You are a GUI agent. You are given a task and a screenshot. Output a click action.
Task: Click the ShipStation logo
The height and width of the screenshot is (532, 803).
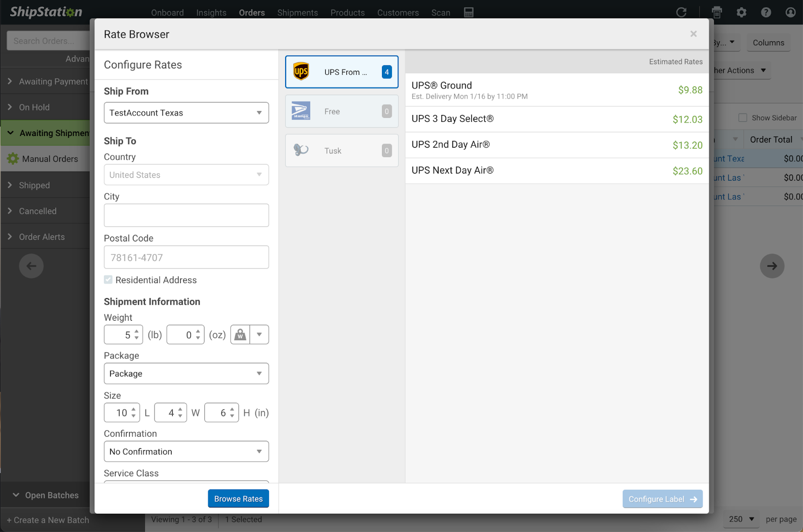(x=46, y=12)
